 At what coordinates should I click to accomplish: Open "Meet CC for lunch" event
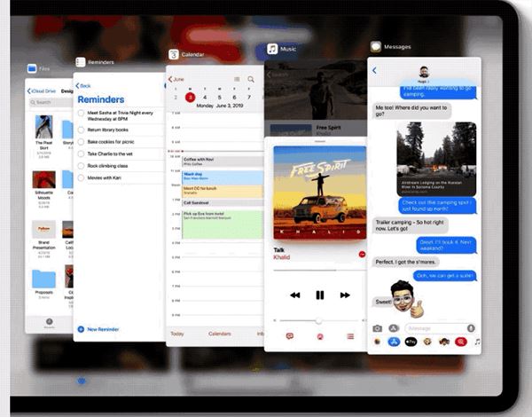[x=223, y=191]
